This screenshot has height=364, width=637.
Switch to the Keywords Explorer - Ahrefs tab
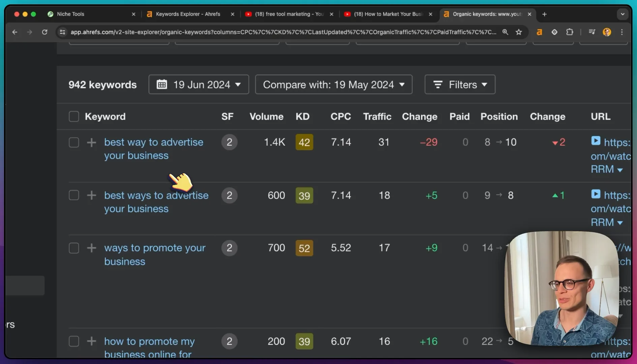point(190,14)
